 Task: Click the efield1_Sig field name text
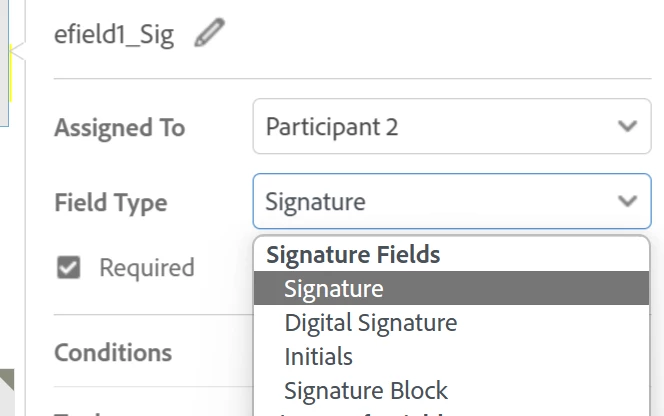114,35
